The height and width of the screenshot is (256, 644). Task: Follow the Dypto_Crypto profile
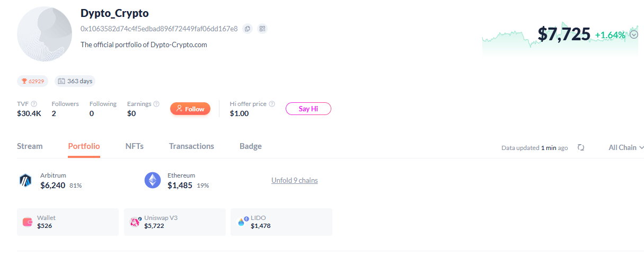[x=190, y=109]
